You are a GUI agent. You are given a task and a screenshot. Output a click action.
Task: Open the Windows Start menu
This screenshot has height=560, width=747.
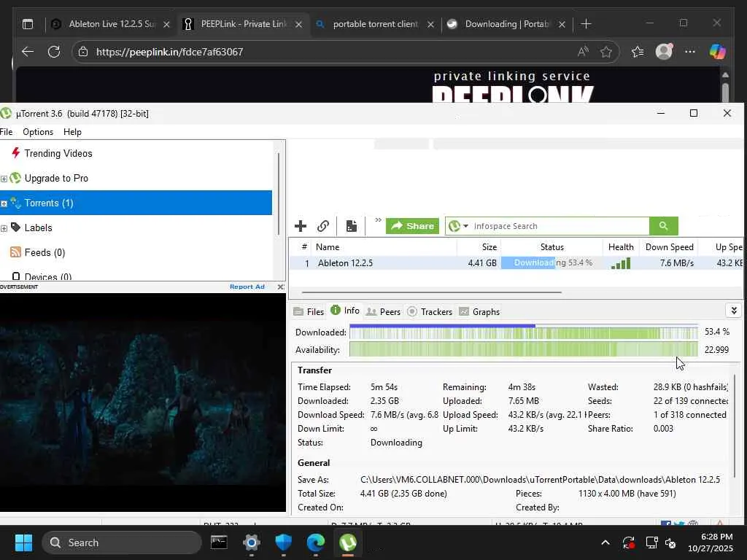[x=23, y=542]
